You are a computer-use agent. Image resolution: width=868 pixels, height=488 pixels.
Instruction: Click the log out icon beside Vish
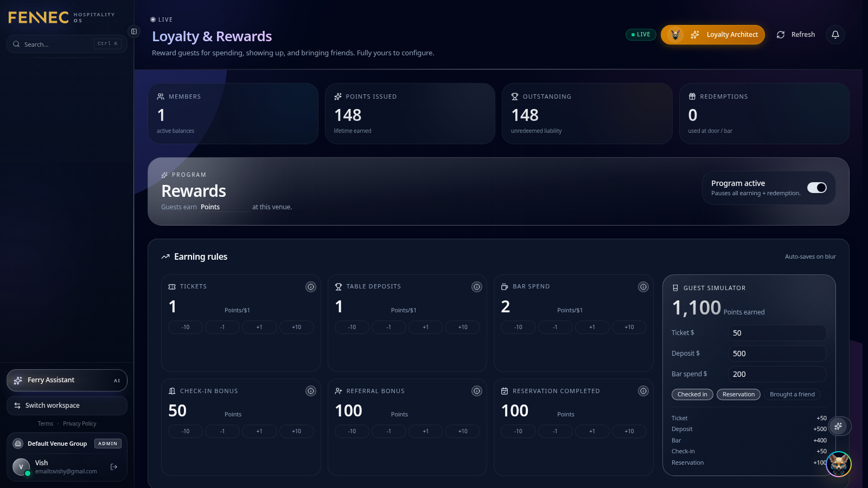(114, 467)
